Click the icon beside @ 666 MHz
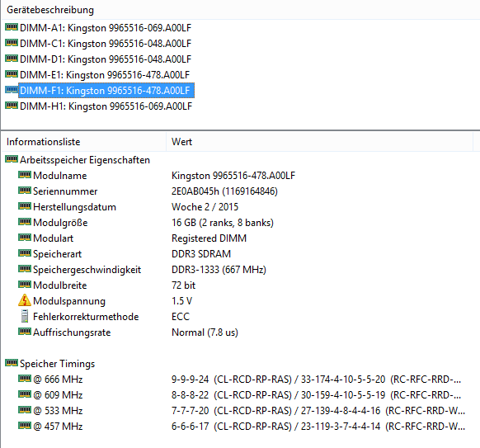The image size is (480, 448). coord(25,379)
